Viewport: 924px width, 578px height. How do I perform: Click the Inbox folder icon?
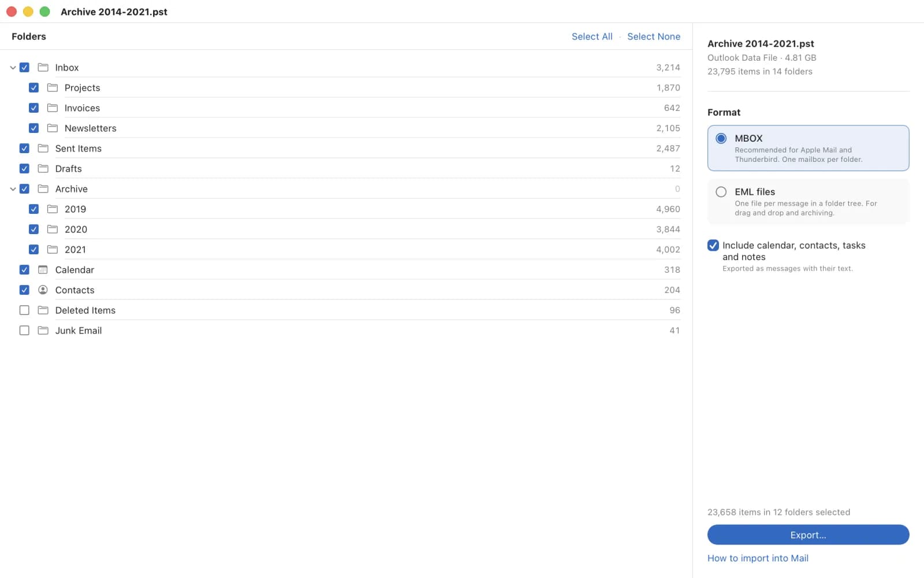[x=43, y=68]
